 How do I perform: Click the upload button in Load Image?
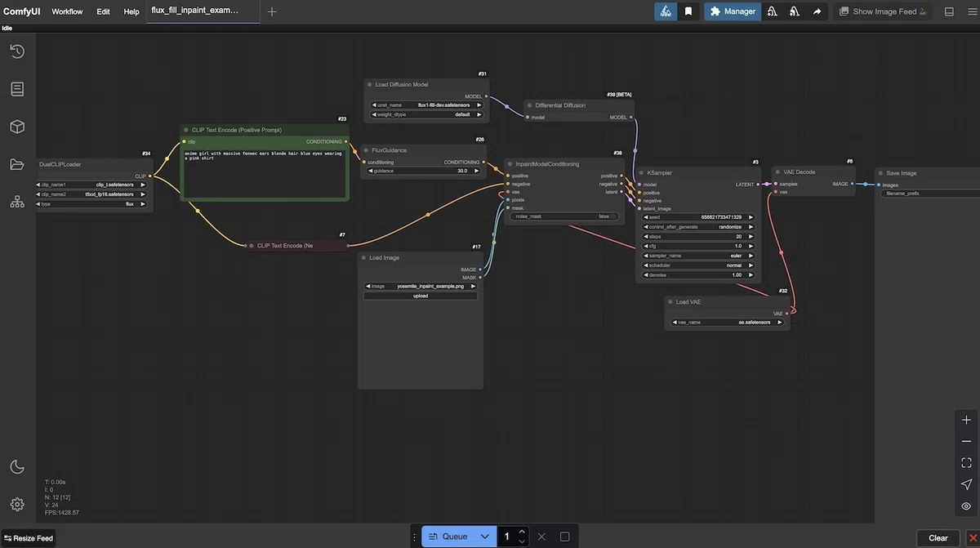(x=421, y=296)
